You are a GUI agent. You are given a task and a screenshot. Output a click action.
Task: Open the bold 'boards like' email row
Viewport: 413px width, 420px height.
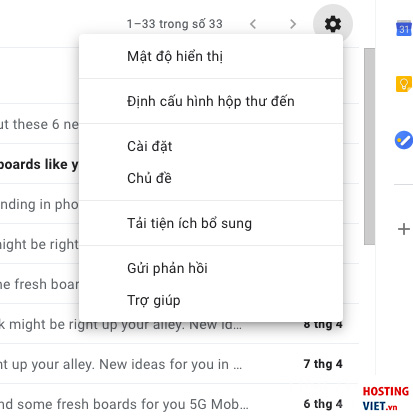click(39, 164)
